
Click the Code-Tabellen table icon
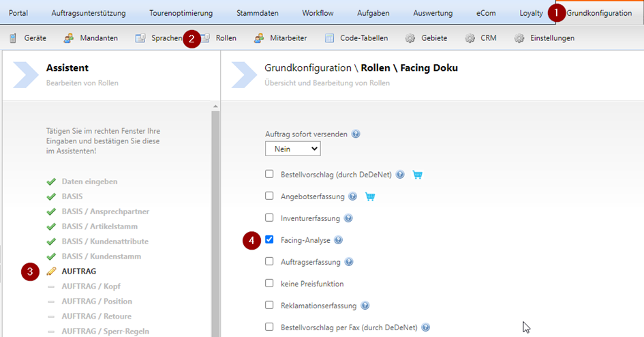click(x=329, y=38)
